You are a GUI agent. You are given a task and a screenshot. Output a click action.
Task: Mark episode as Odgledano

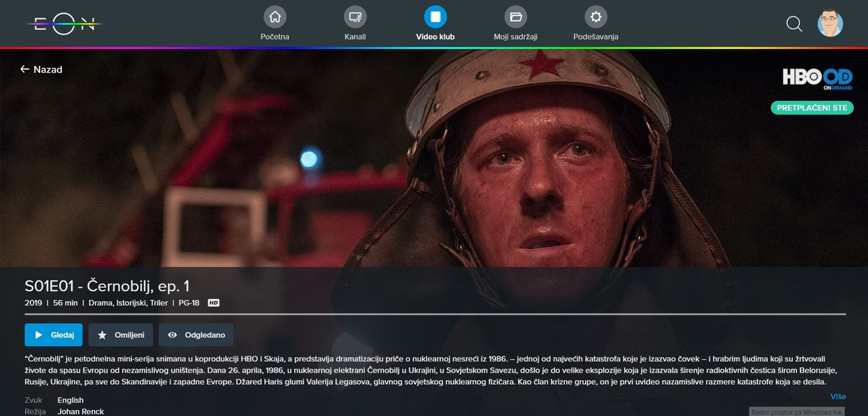(196, 335)
